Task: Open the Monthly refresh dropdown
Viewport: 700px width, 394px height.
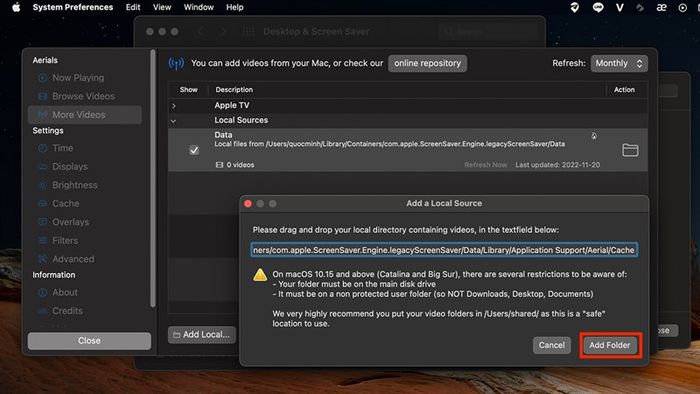Action: pos(619,63)
